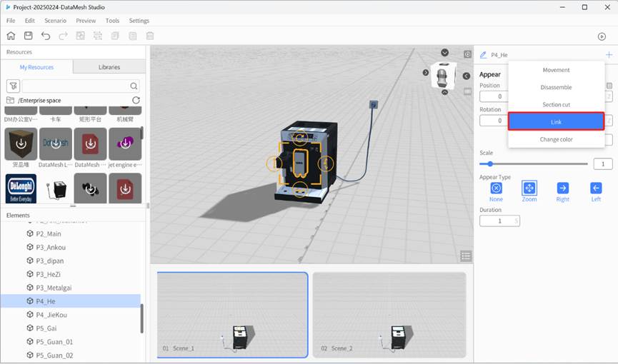
Task: Open the Scenario menu
Action: pyautogui.click(x=55, y=21)
